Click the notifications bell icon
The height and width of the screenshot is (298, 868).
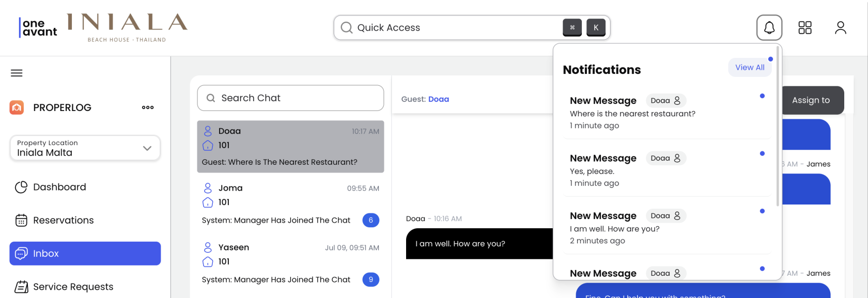pos(769,28)
